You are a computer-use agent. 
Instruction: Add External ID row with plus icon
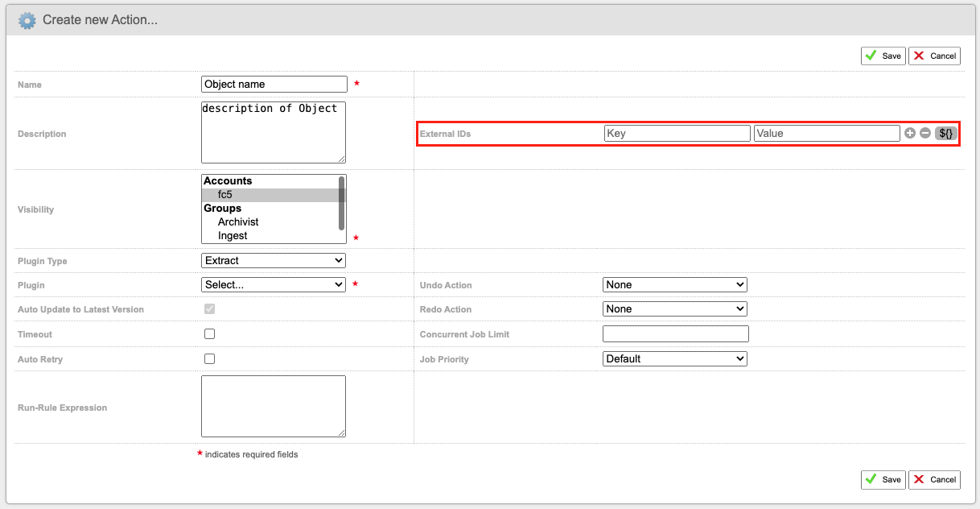[910, 133]
